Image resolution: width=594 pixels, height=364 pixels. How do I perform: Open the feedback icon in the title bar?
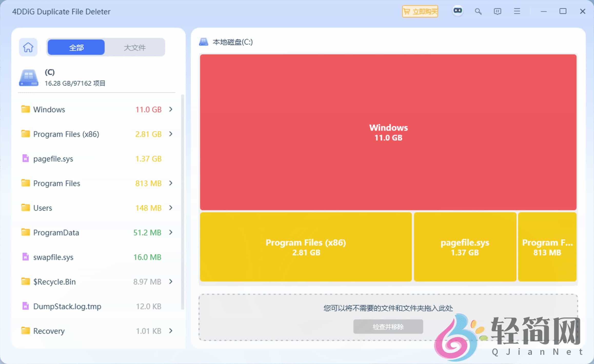pos(497,12)
